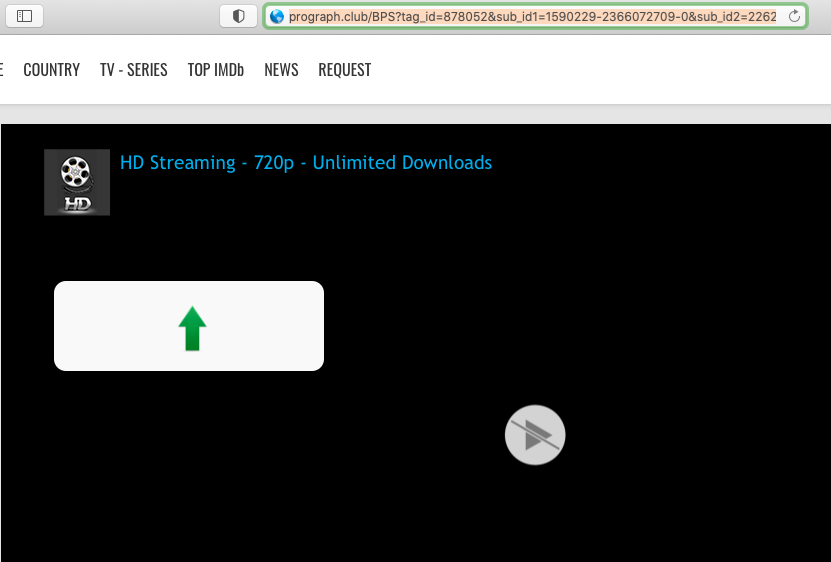Click the black video player background
Viewport: 831px width, 562px height.
650,300
